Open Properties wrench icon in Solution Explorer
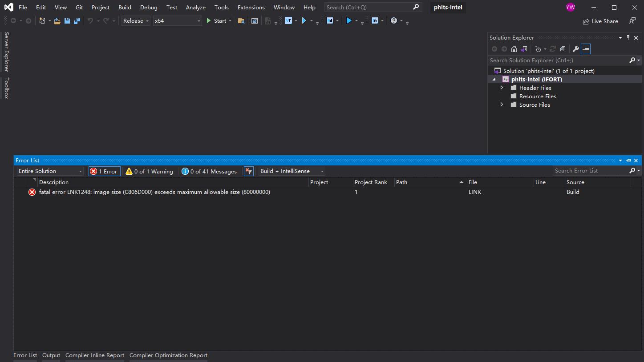644x362 pixels. coord(575,49)
